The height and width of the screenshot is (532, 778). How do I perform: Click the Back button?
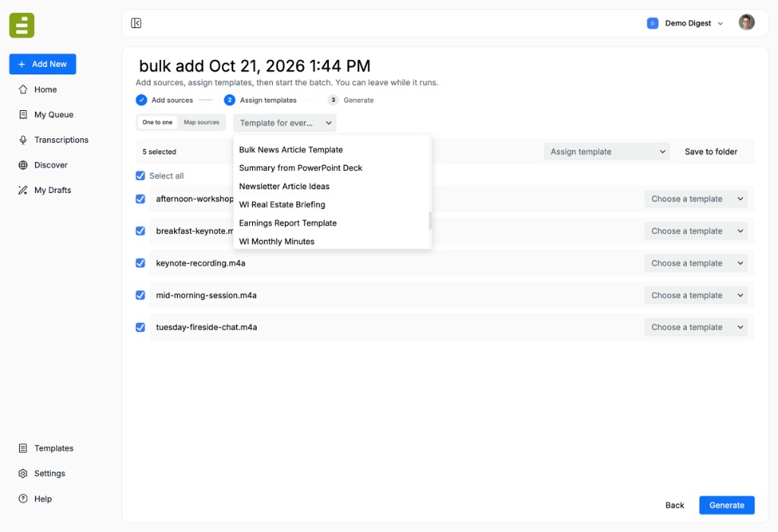(675, 505)
